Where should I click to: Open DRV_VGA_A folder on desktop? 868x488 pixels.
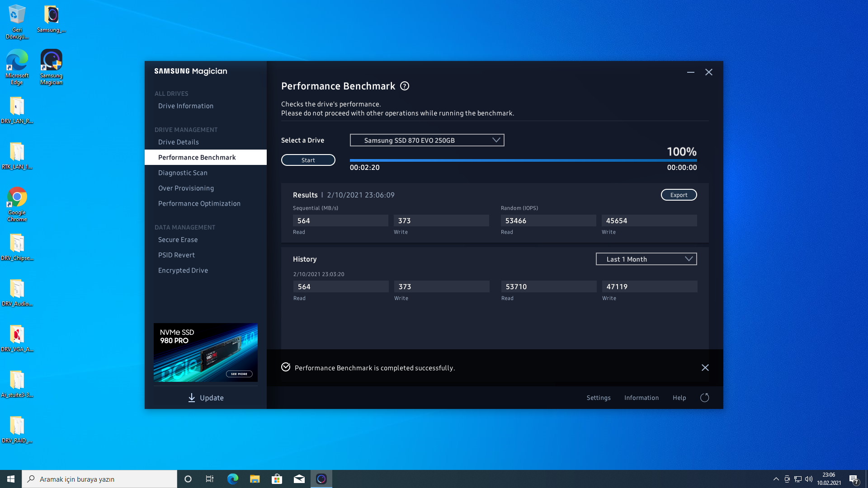(17, 338)
